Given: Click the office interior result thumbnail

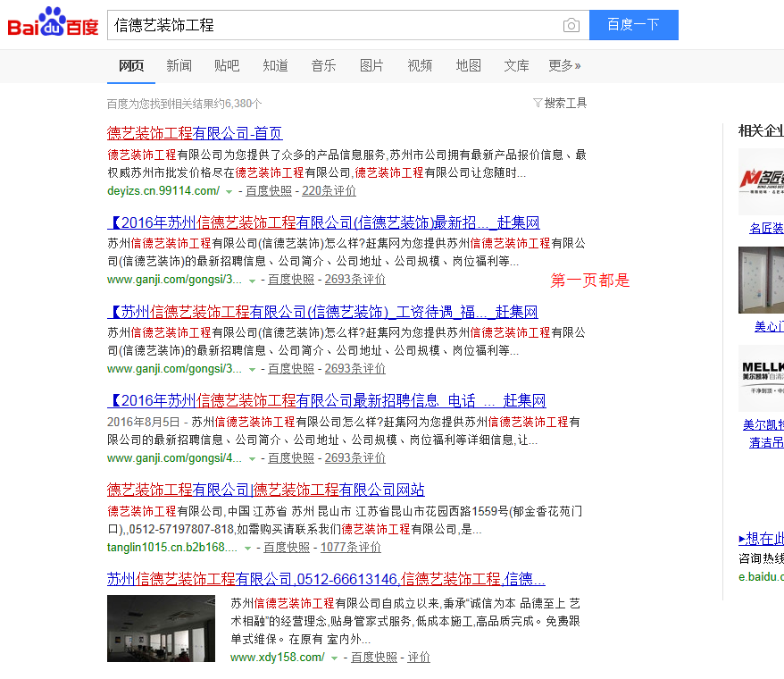Looking at the screenshot, I should click(161, 628).
